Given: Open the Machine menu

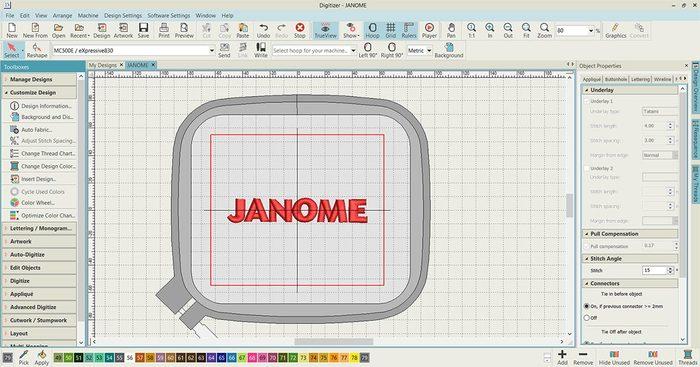Looking at the screenshot, I should click(x=88, y=15).
